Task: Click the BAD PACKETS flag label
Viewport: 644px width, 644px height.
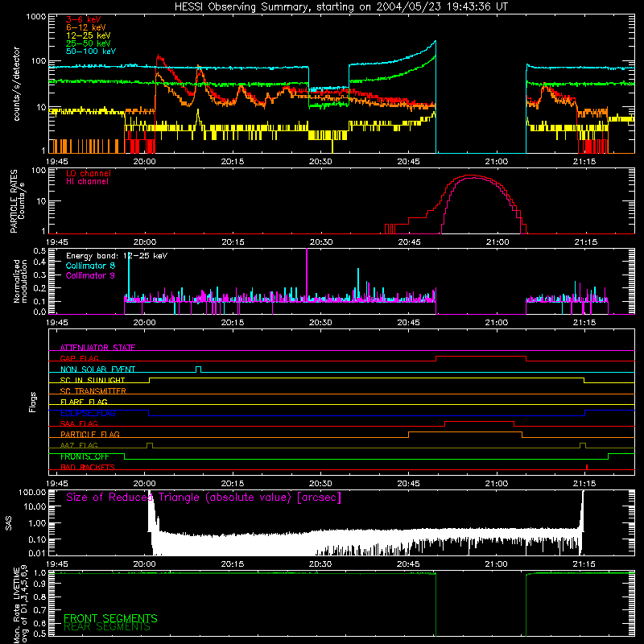Action: coord(88,467)
